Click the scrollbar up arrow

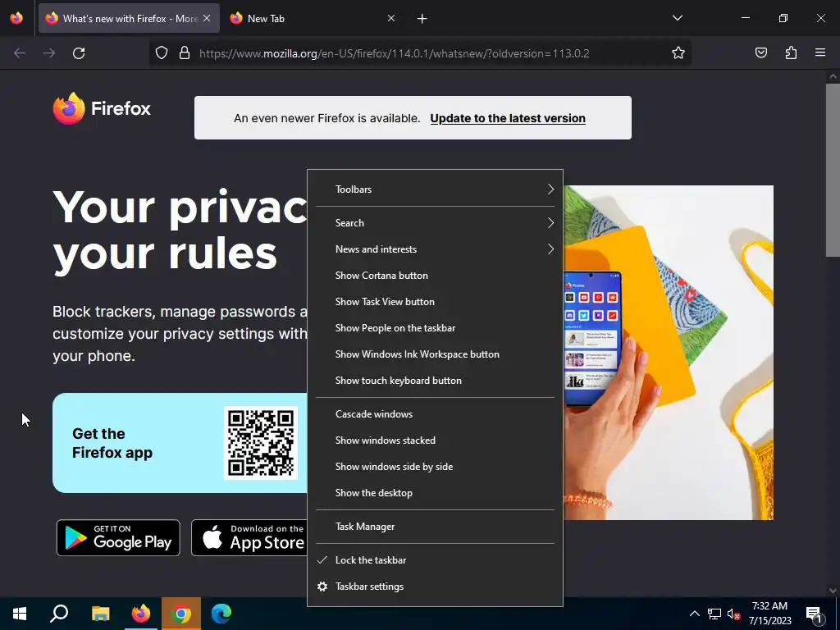coord(832,76)
